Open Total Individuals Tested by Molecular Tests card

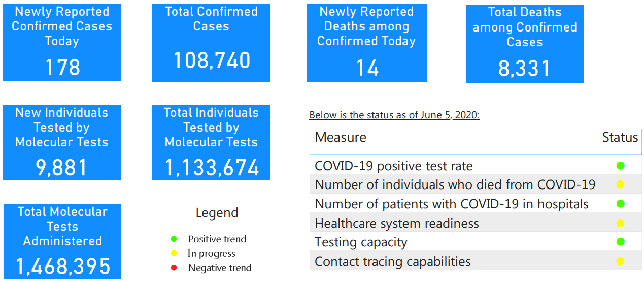(x=211, y=142)
